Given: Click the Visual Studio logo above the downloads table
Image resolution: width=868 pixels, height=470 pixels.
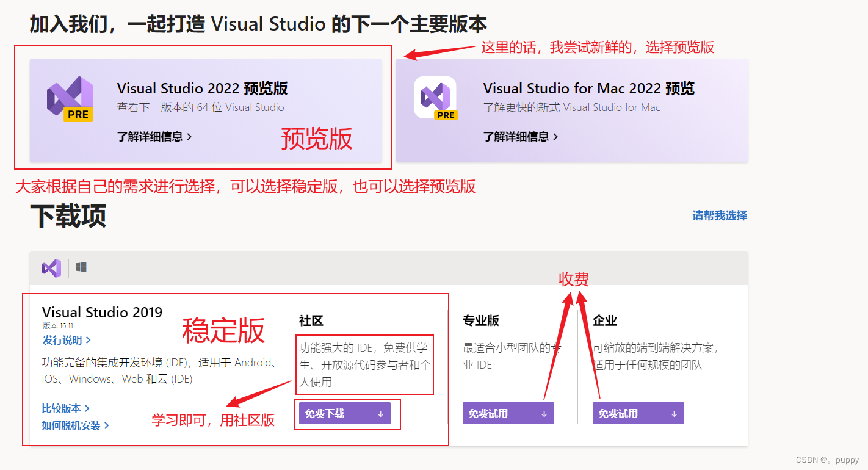Looking at the screenshot, I should coord(51,268).
